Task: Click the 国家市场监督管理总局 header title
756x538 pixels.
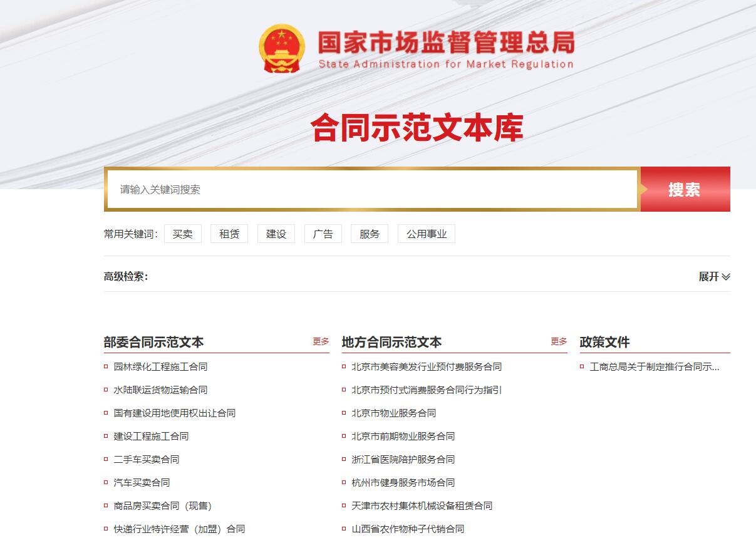Action: 446,43
